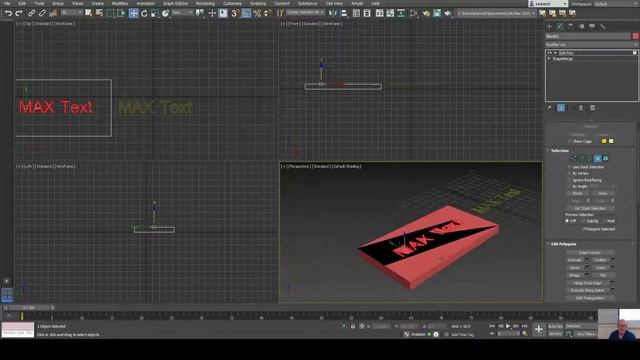This screenshot has height=360, width=640.
Task: Open the Customize menu
Action: [232, 3]
